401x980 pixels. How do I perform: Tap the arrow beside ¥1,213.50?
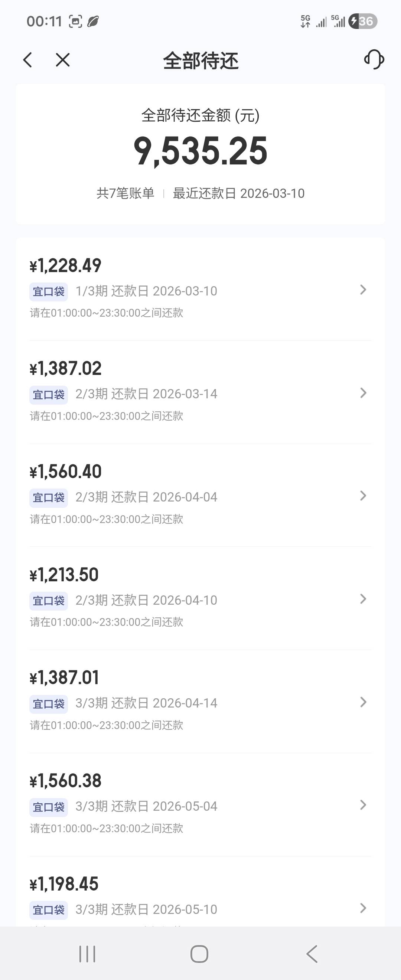coord(363,599)
